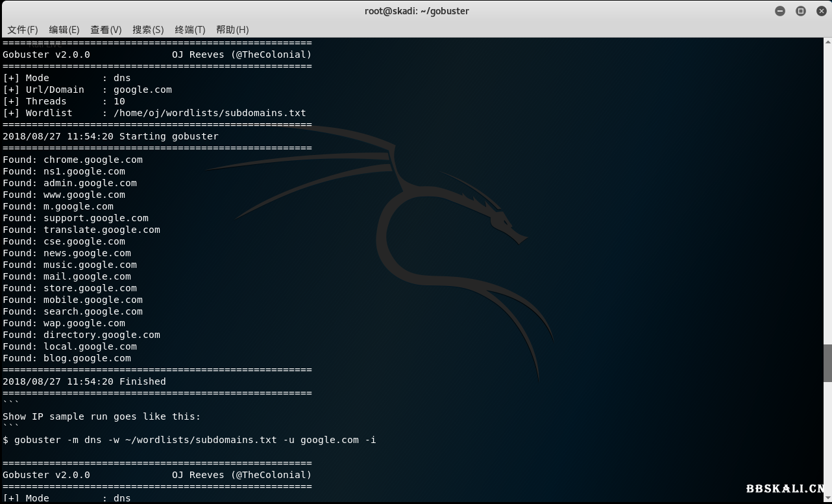Open the 查看(V) menu
The image size is (832, 504).
106,30
